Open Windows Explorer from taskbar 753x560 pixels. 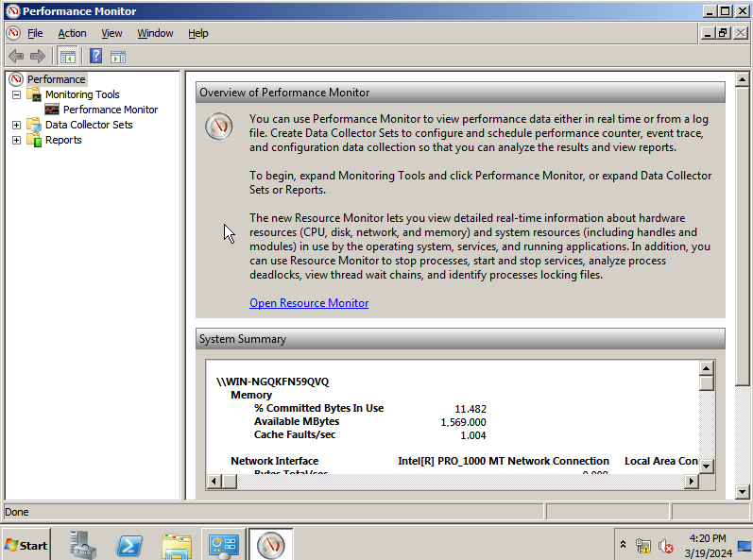(x=177, y=546)
